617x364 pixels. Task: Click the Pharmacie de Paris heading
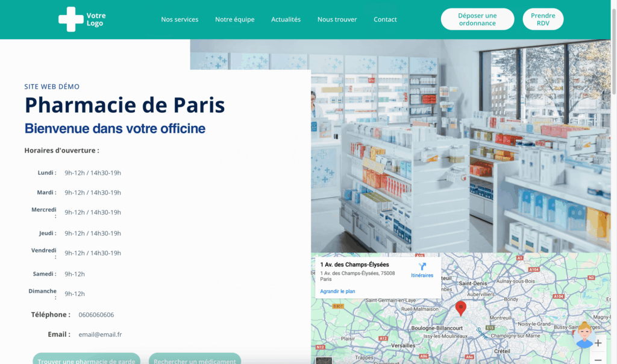125,105
